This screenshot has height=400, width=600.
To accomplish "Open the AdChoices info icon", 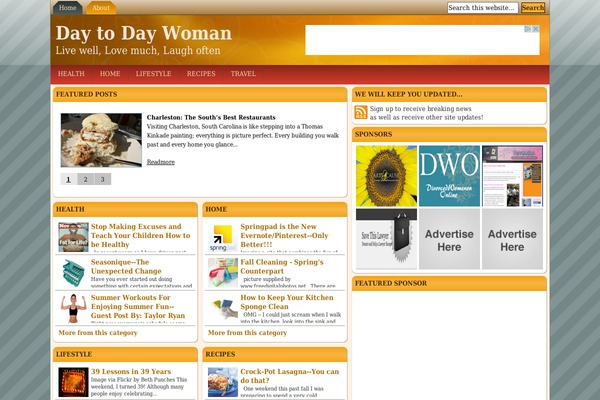I will click(x=528, y=29).
